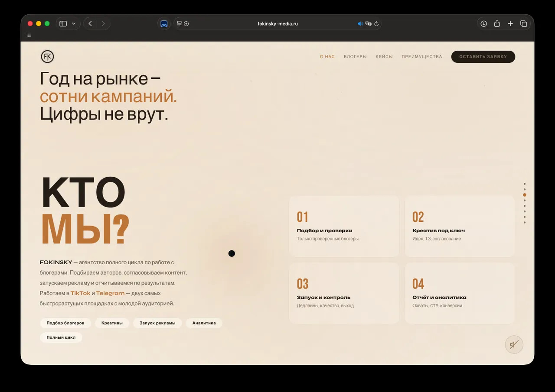Open the favorites grid icon
This screenshot has width=555, height=392.
click(x=29, y=35)
